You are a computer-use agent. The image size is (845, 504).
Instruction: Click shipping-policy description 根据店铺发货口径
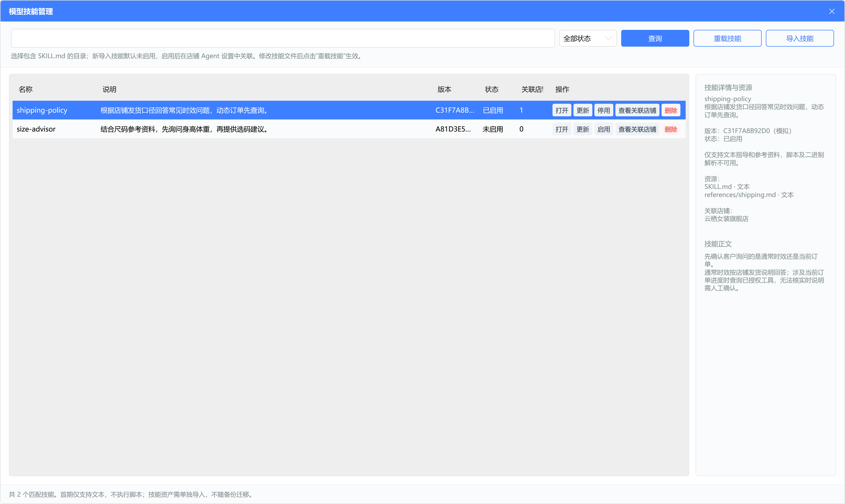click(185, 110)
